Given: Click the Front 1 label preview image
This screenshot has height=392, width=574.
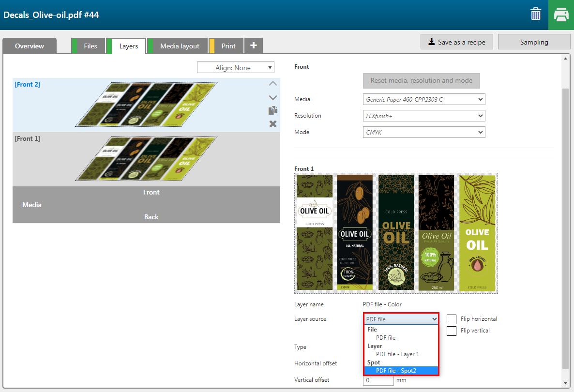Looking at the screenshot, I should [396, 233].
